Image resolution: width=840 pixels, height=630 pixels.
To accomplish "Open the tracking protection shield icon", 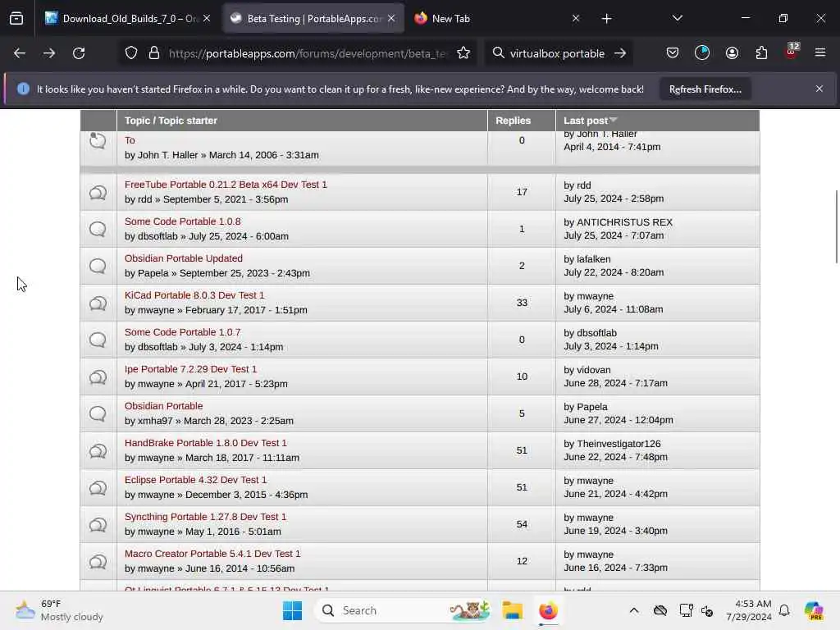I will (x=131, y=53).
